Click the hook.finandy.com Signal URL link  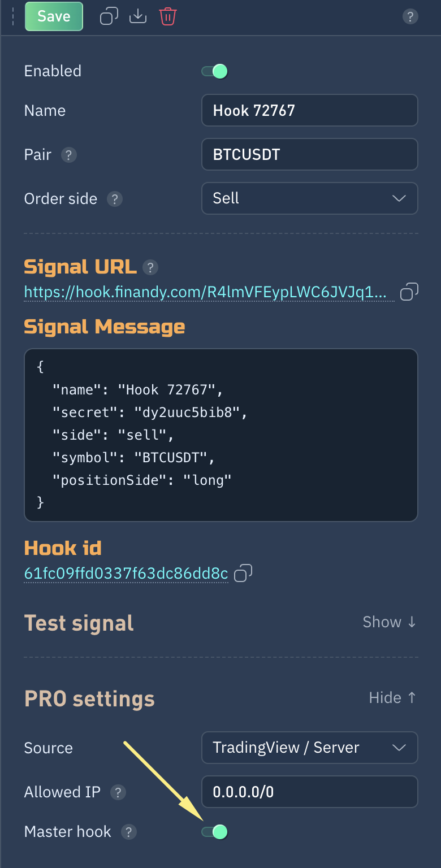click(x=206, y=293)
